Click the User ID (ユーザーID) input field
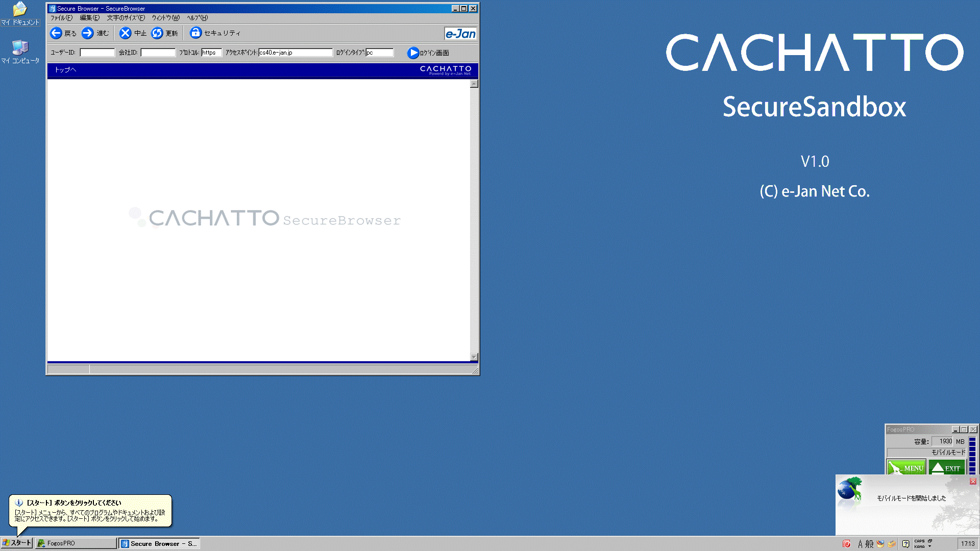The image size is (980, 551). tap(97, 53)
